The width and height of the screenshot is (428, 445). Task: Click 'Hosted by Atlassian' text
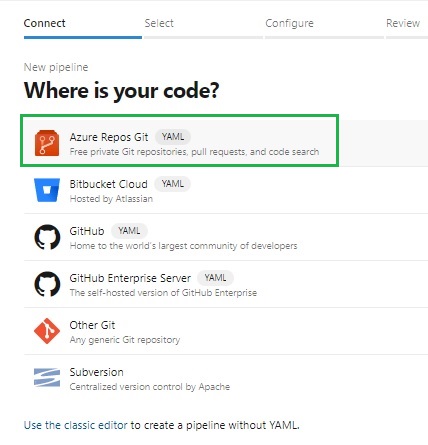(111, 199)
